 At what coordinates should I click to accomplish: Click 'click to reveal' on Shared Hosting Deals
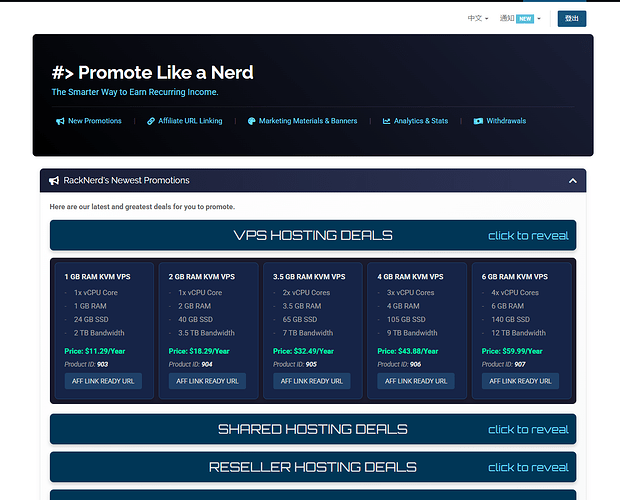(528, 429)
